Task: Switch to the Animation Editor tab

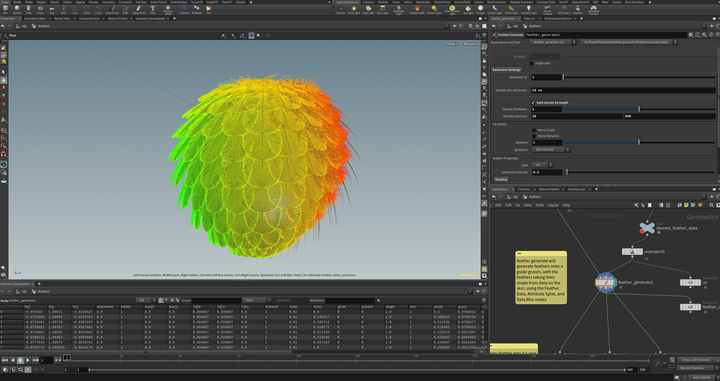Action: [x=35, y=18]
